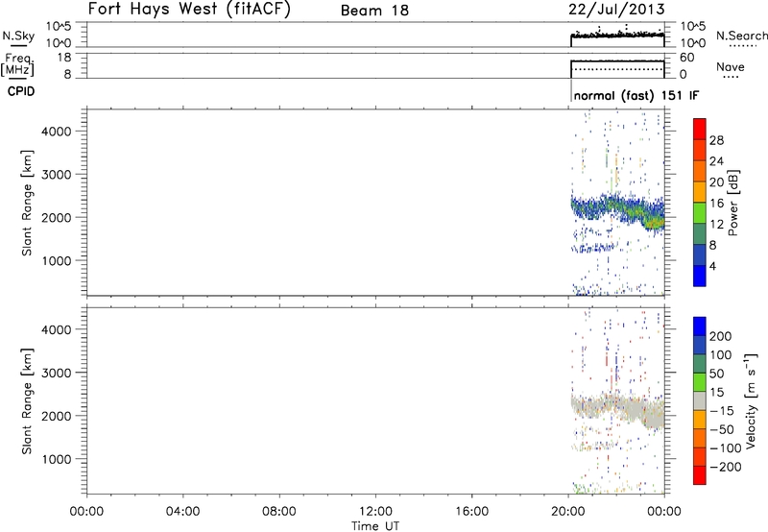
Task: Click the 'Power [dB]' color bar label
Action: pos(732,203)
